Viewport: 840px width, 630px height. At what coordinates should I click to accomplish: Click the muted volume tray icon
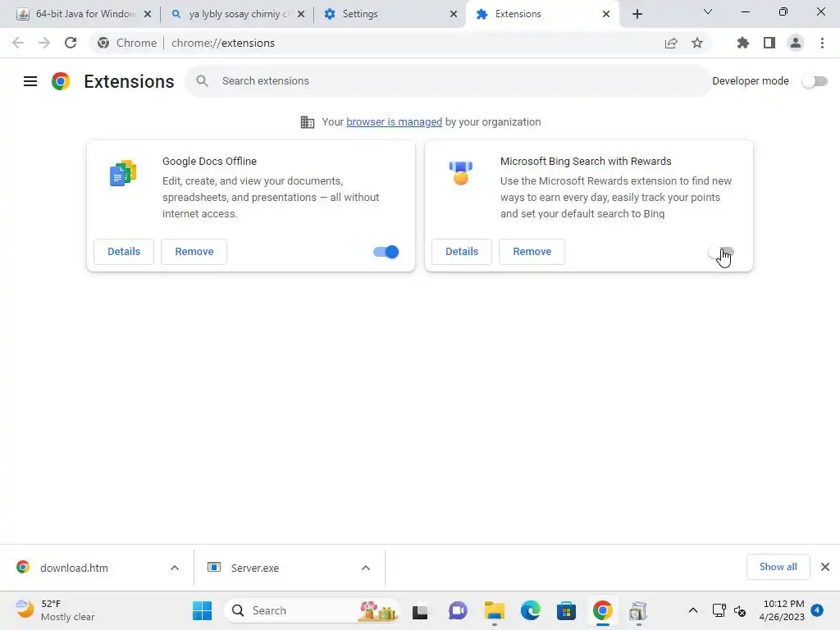740,610
